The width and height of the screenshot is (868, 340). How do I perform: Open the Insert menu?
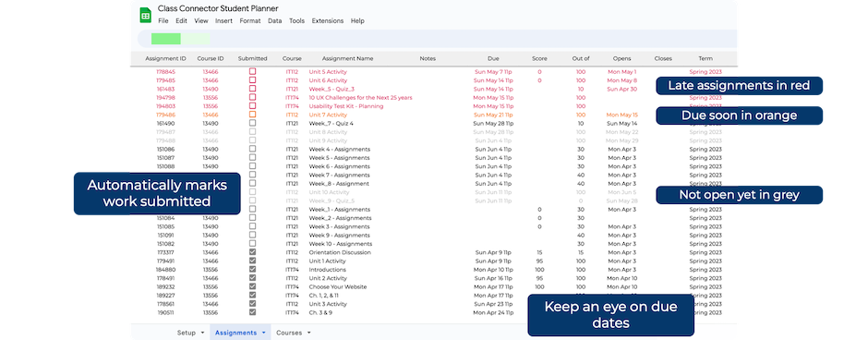(223, 21)
